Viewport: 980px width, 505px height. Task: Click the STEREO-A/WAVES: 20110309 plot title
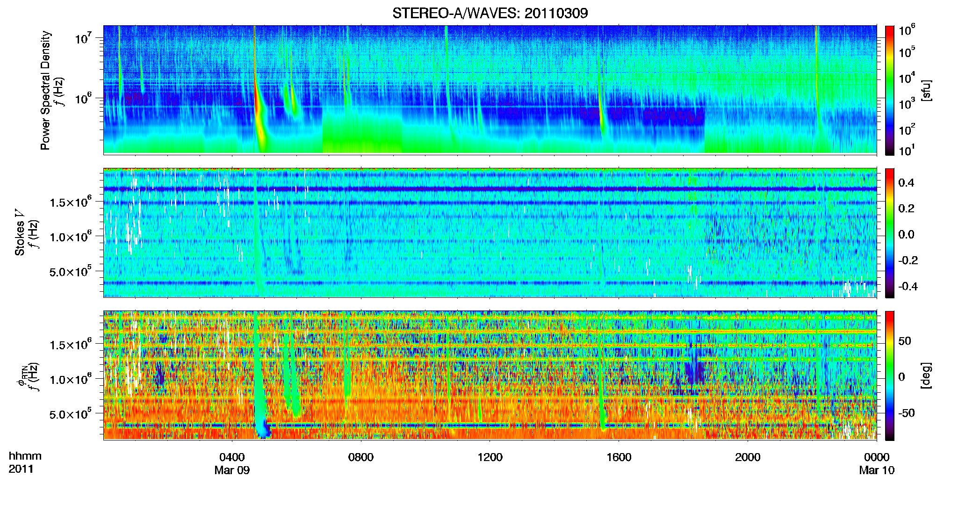(x=490, y=13)
